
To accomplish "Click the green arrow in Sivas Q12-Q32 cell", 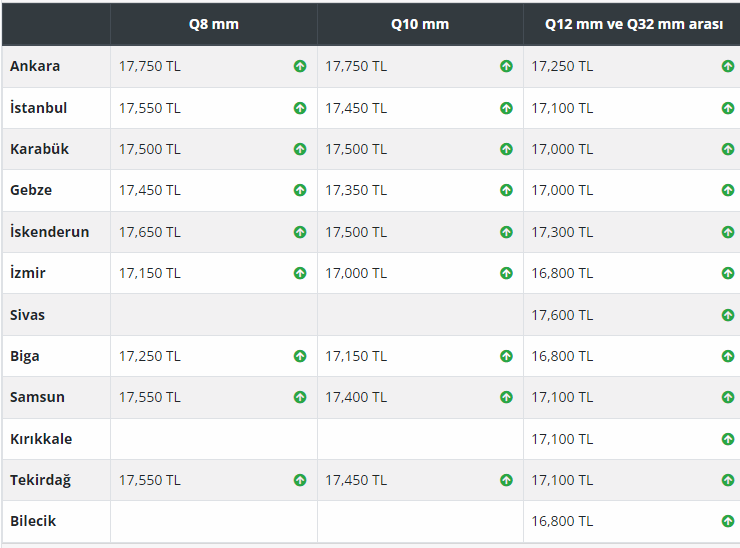I will tap(728, 315).
